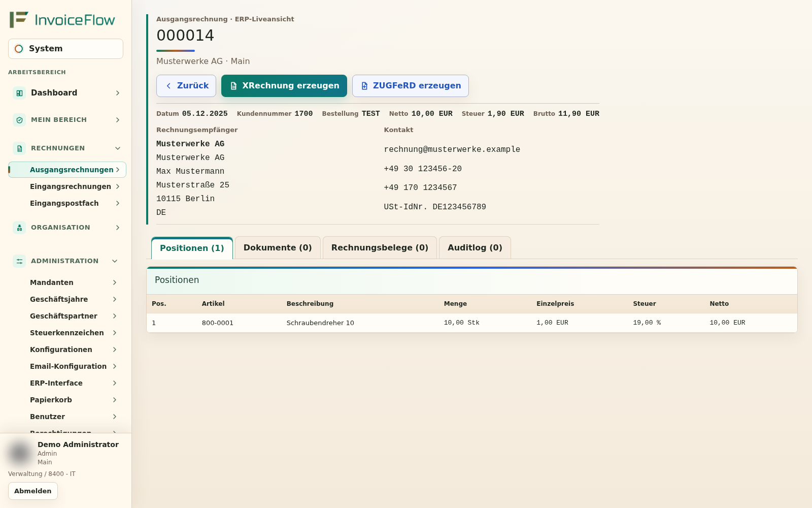Click the file icon in ZUGFeRD button
Screen dimensions: 812x508
coord(364,86)
